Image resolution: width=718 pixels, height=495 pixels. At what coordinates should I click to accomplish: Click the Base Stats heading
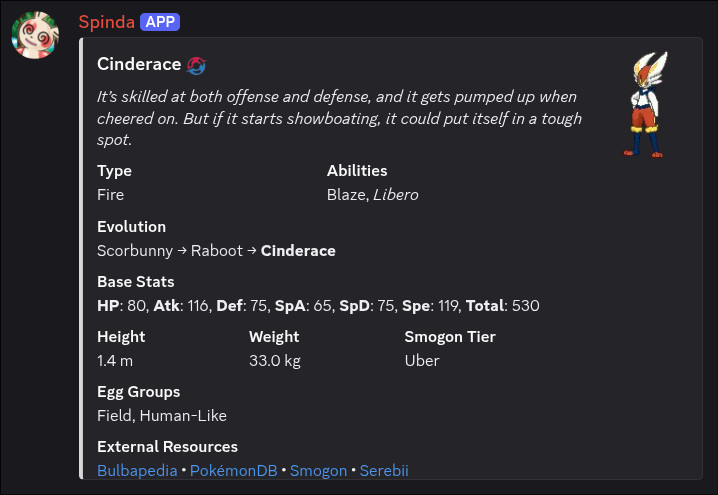(x=136, y=282)
